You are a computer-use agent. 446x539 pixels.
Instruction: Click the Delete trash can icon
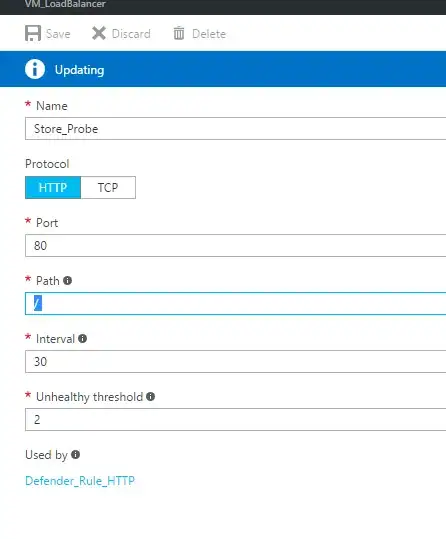(179, 33)
